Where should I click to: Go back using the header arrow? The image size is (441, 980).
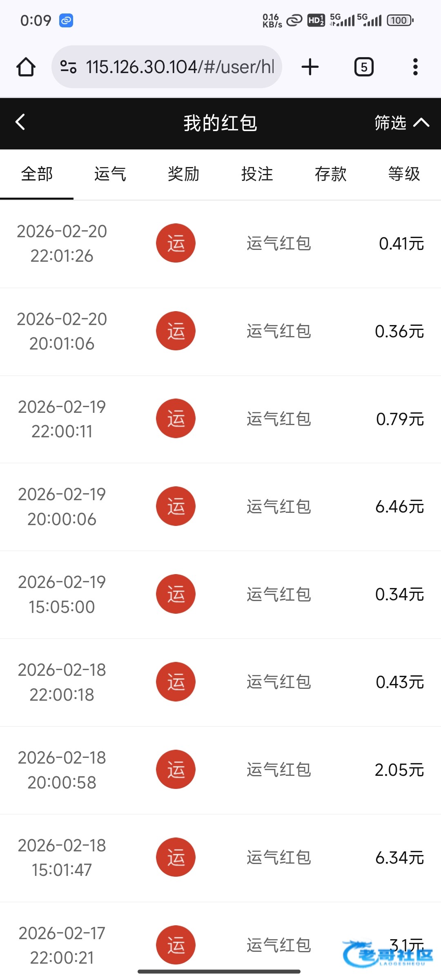coord(20,122)
